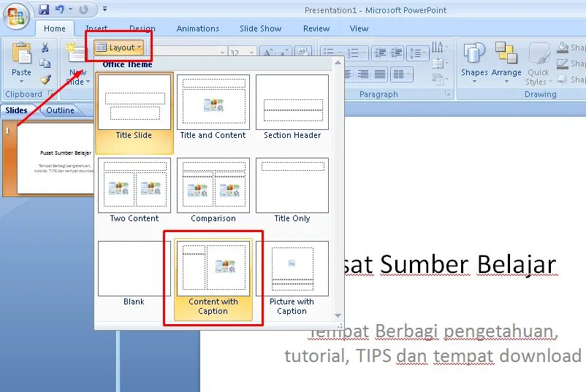The height and width of the screenshot is (392, 586).
Task: Click the Office button
Action: 16,16
